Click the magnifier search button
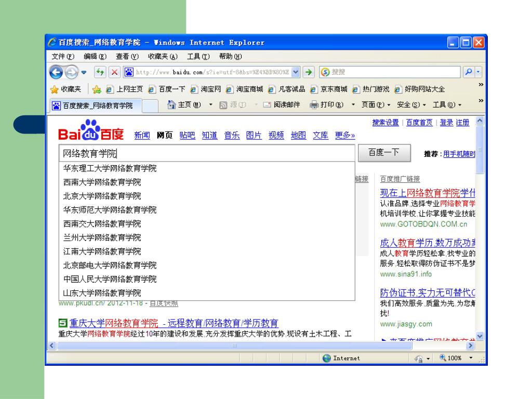This screenshot has height=399, width=532. pos(469,72)
